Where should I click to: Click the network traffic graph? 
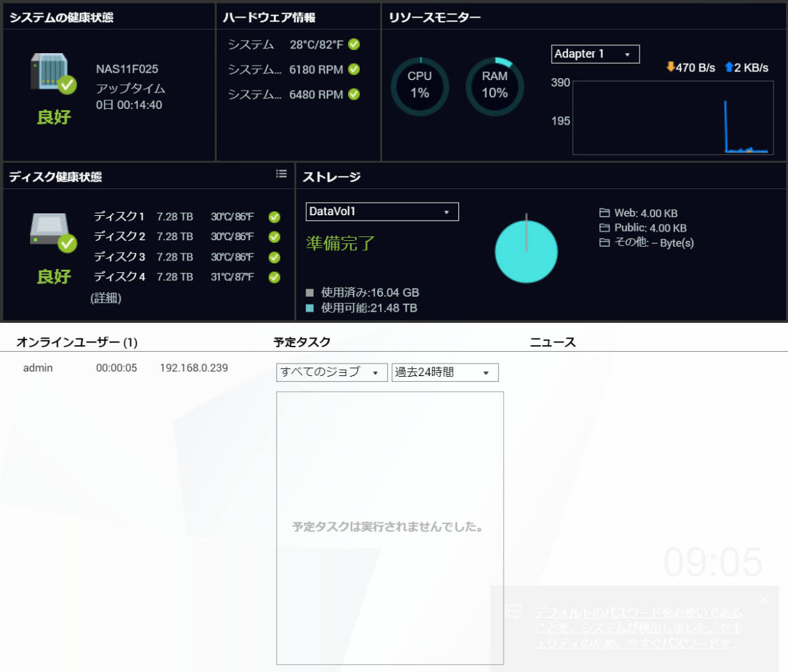point(672,118)
